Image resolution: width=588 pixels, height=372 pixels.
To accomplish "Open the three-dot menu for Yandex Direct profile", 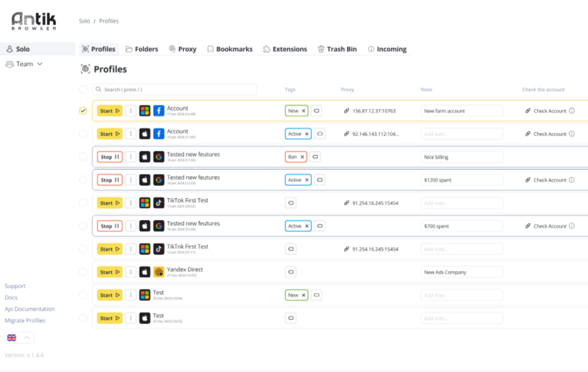I will pos(131,272).
